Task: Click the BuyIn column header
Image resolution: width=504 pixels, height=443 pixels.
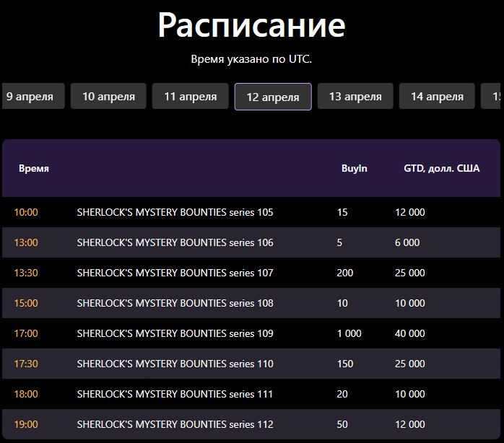Action: click(x=354, y=168)
